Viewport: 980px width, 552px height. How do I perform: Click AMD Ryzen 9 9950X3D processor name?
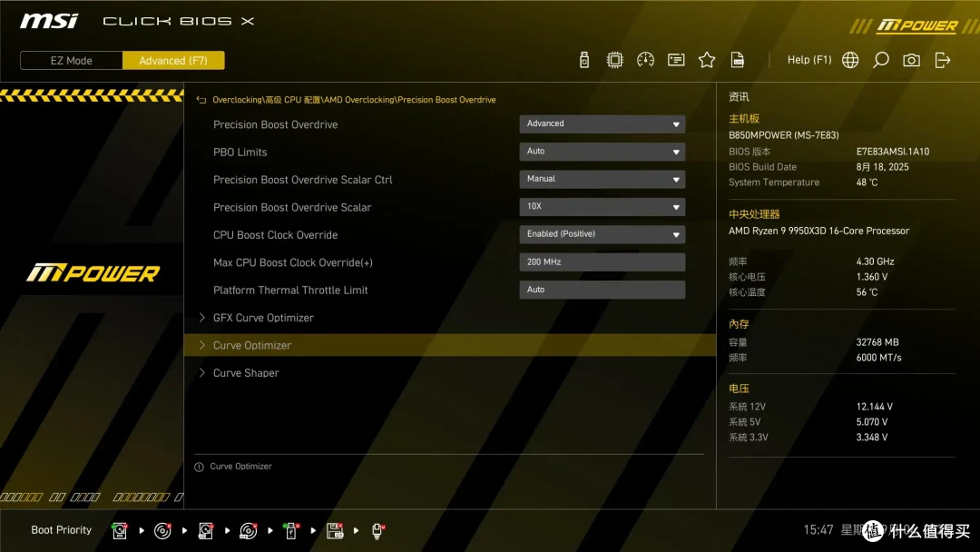point(818,231)
